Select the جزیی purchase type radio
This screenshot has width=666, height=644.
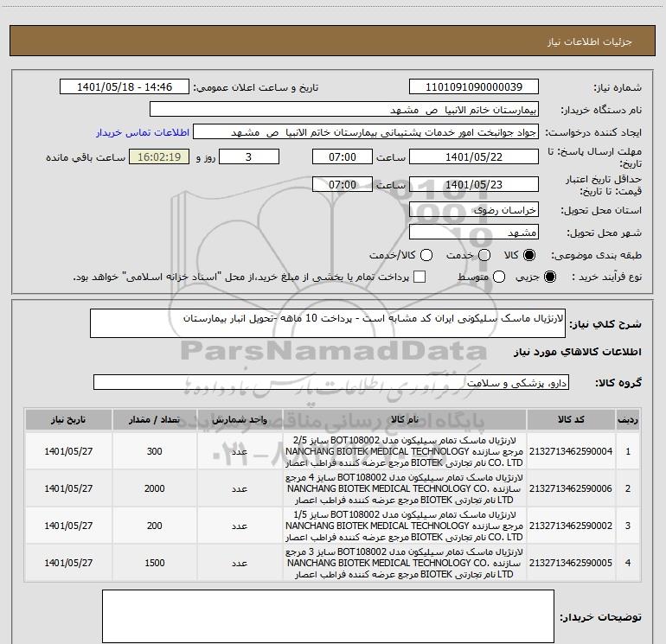(x=549, y=277)
